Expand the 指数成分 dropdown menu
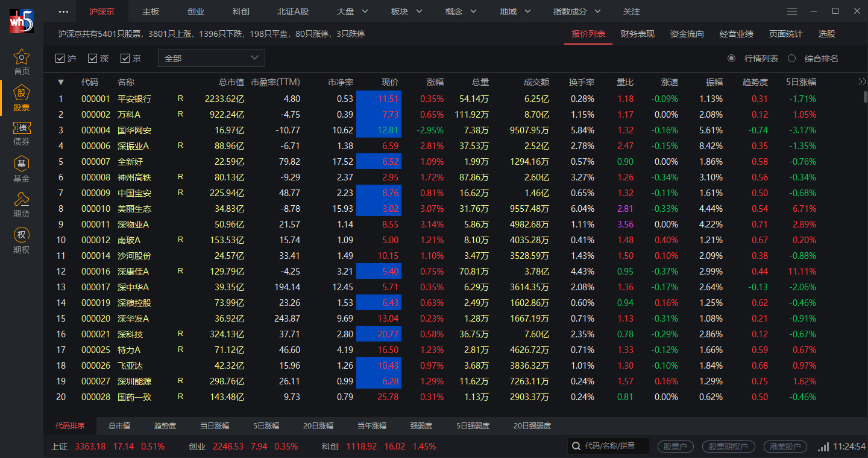Screen dimensions: 868x458 (577, 11)
